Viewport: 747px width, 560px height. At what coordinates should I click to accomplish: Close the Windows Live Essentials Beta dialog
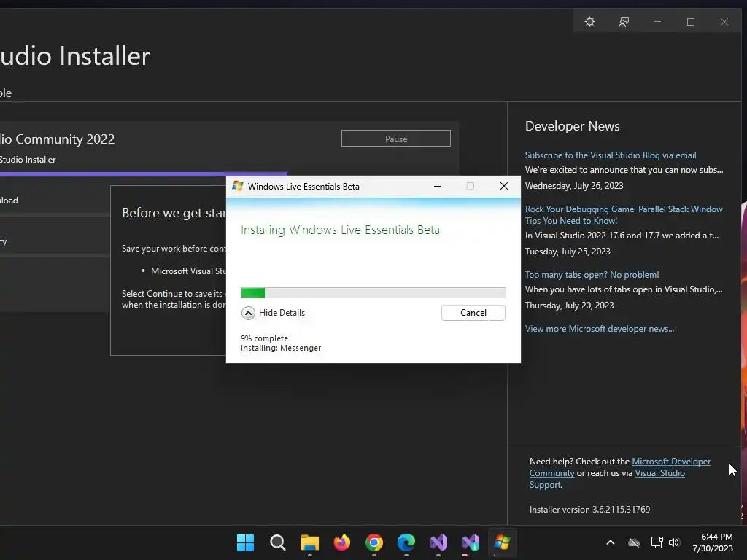click(x=503, y=186)
